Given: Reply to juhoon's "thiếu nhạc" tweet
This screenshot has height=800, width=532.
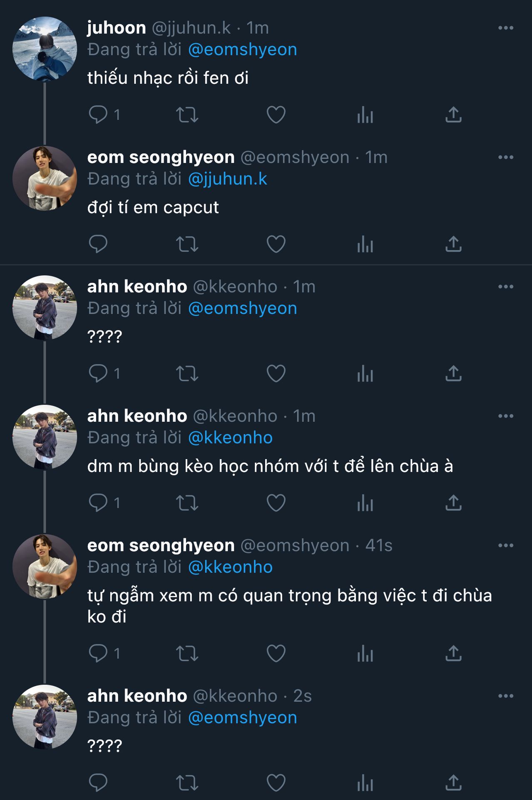Looking at the screenshot, I should click(x=98, y=115).
